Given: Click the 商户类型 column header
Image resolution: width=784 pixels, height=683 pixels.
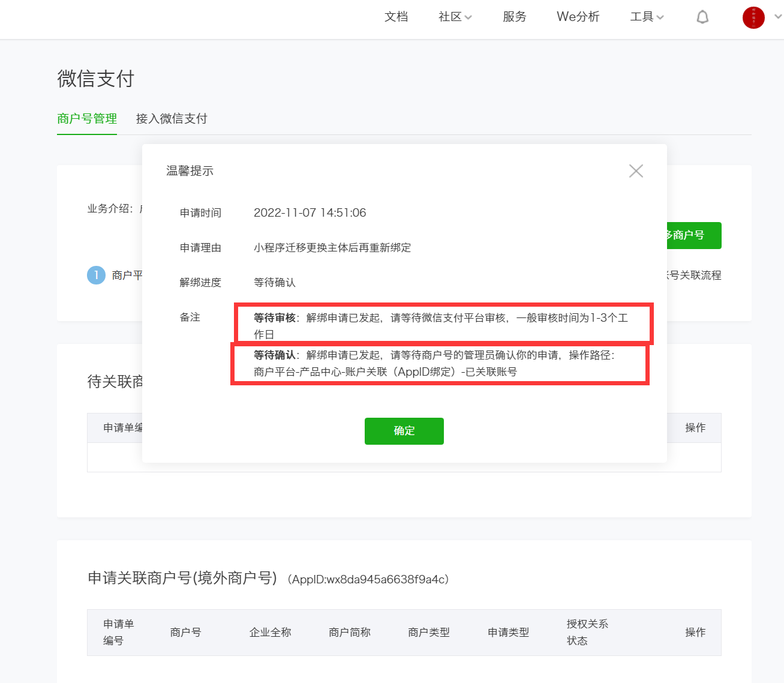Looking at the screenshot, I should coord(429,633).
